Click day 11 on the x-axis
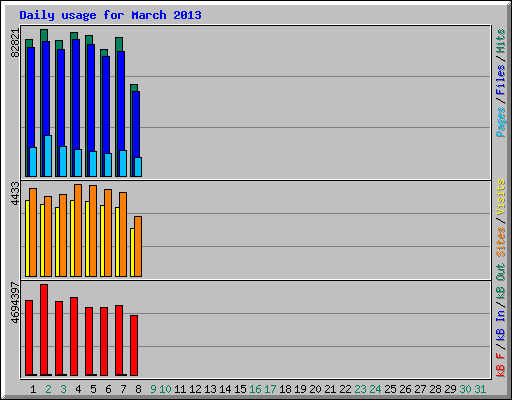 [180, 389]
